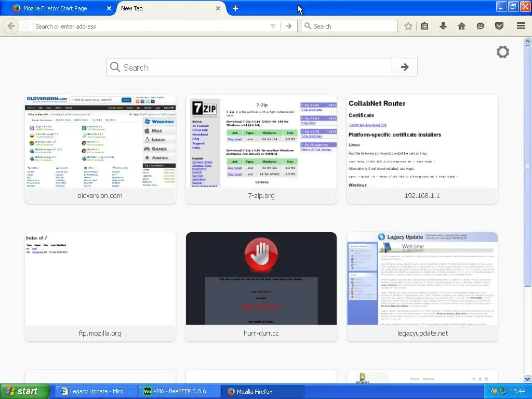The width and height of the screenshot is (532, 399).
Task: Open the legacyupdate.net tile
Action: (x=422, y=287)
